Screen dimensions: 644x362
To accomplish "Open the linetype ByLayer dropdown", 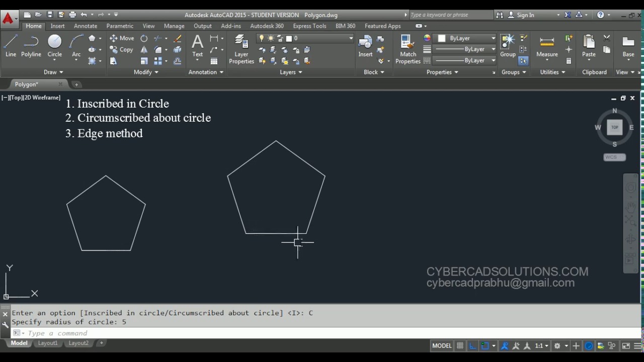I will 465,60.
